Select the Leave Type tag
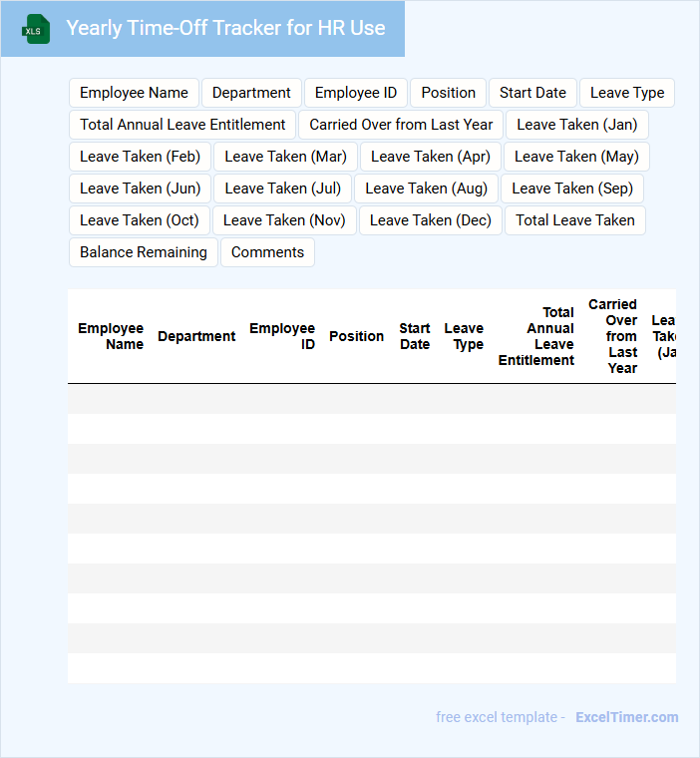Viewport: 700px width, 758px height. tap(627, 93)
